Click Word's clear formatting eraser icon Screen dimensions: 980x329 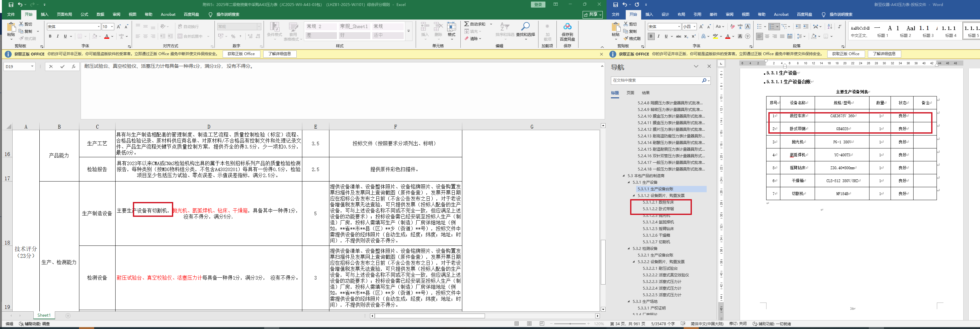[732, 27]
